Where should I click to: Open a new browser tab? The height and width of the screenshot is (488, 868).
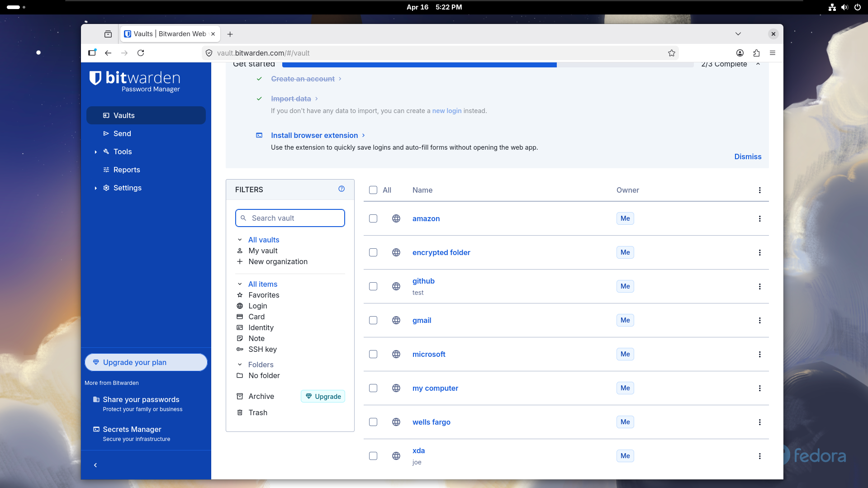pos(230,34)
